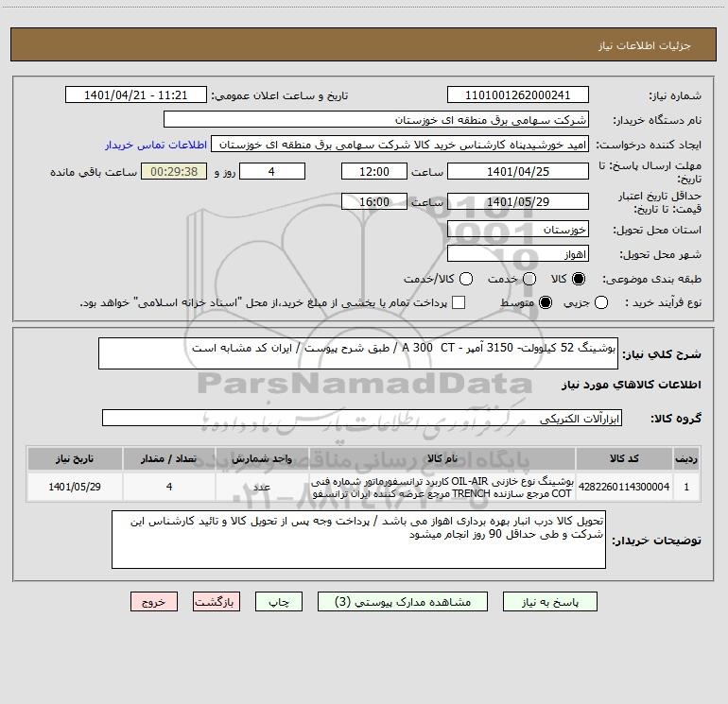Toggle the اسناد خزانه اسلامی payment checkbox

pyautogui.click(x=459, y=302)
